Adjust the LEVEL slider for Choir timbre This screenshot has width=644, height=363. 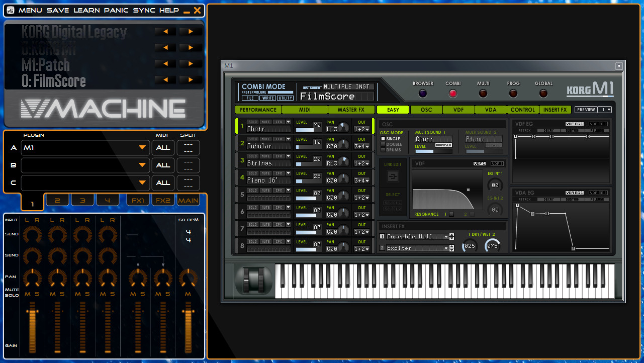pos(309,130)
